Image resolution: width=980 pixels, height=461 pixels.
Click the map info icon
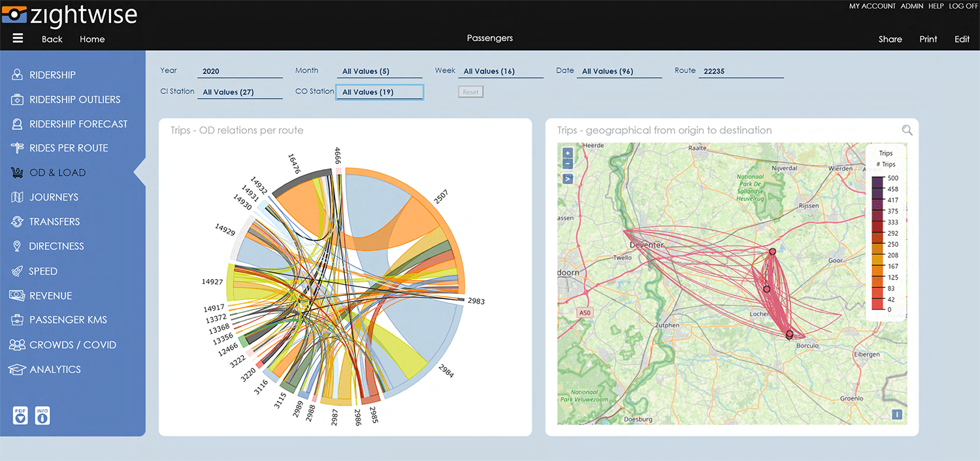(897, 414)
